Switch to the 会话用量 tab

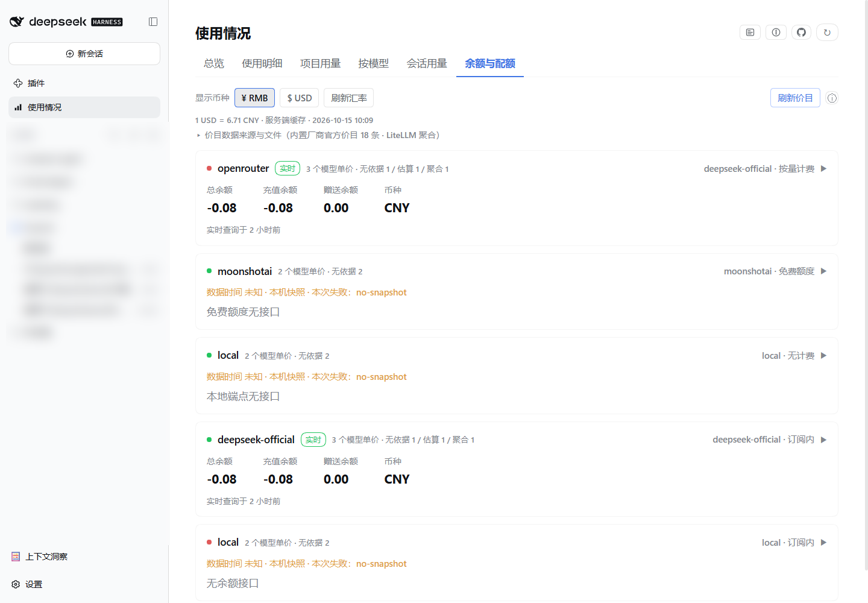(427, 63)
